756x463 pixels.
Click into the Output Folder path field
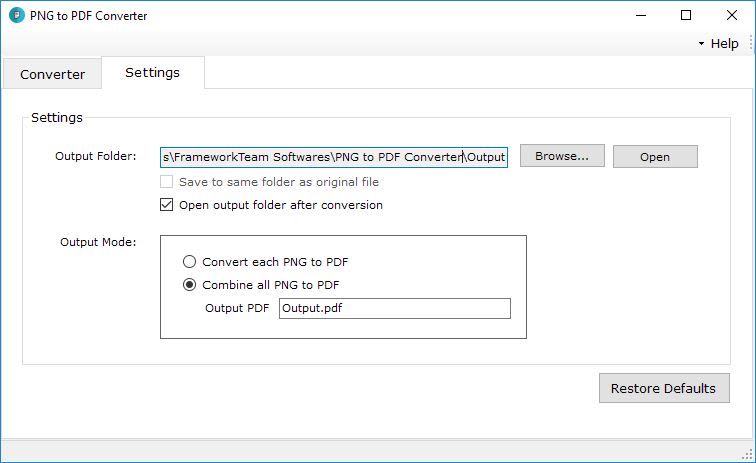coord(334,157)
